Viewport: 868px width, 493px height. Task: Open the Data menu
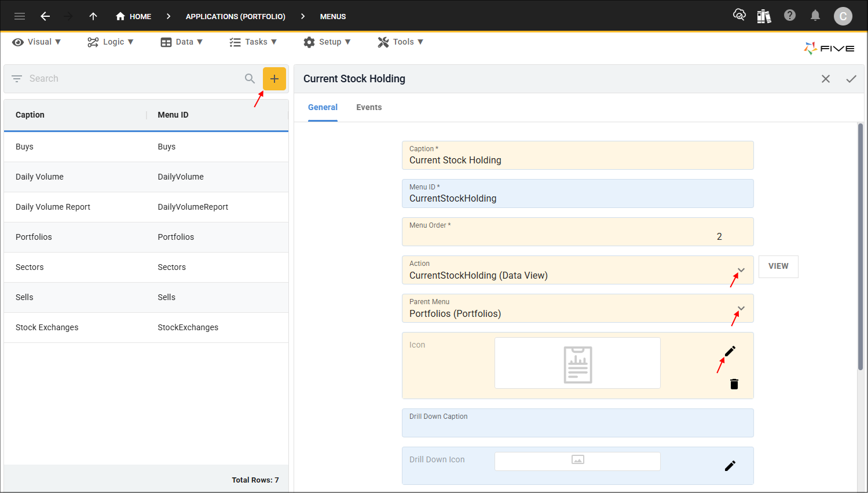(181, 42)
